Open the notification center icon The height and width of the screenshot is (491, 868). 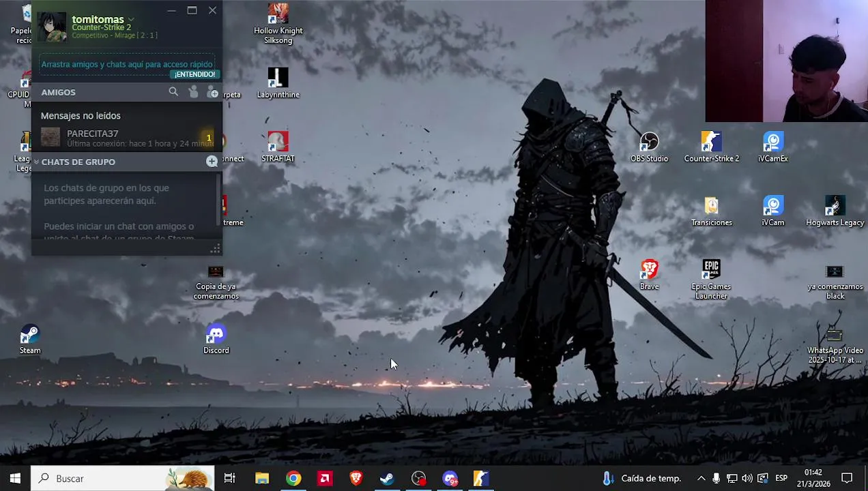847,479
